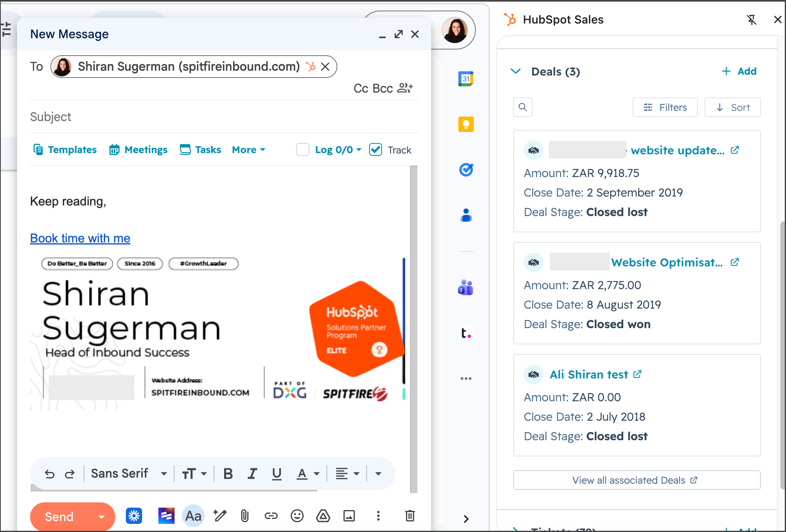Open the 't.' add-on icon
Image resolution: width=786 pixels, height=532 pixels.
pos(466,333)
